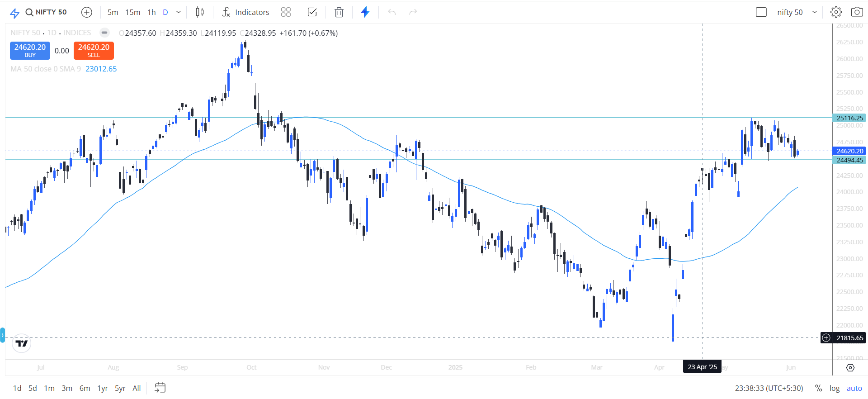Image resolution: width=868 pixels, height=399 pixels.
Task: Click the lightning logo icon at top-left
Action: [14, 13]
